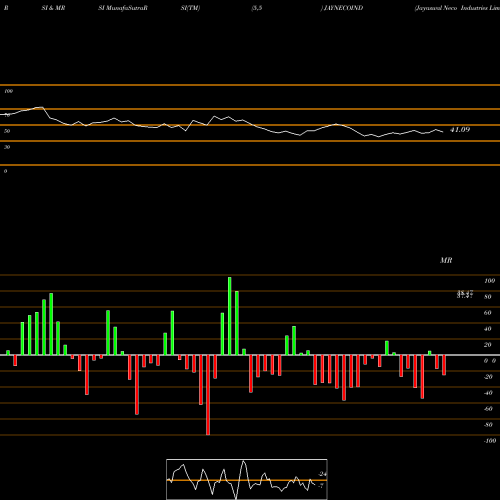500x500 pixels.
Task: Open the mini oscillator chart thumbnail at bottom
Action: tap(247, 479)
